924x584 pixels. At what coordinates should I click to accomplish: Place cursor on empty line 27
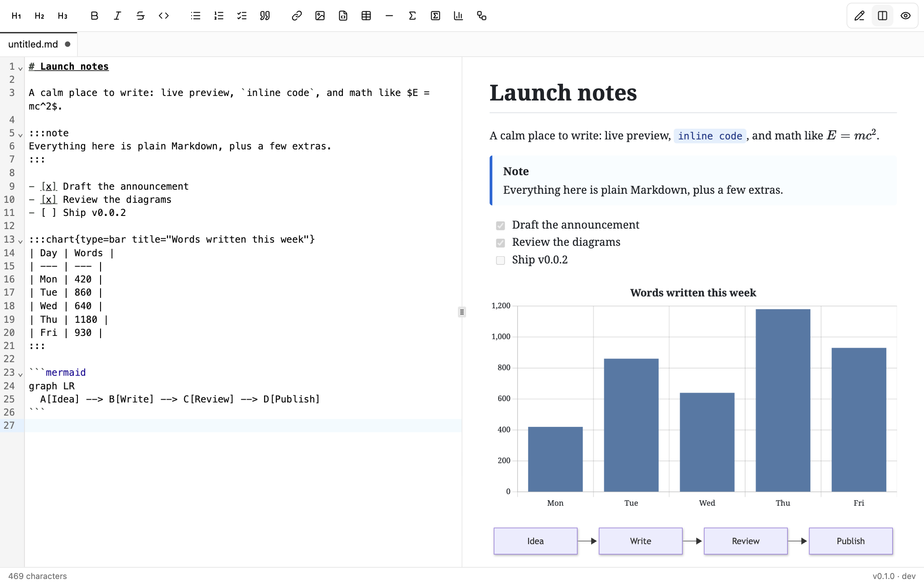[x=243, y=426]
